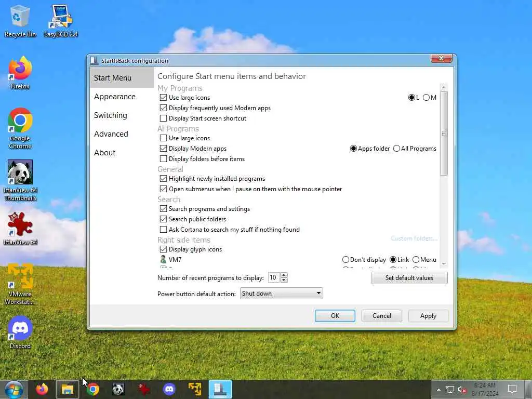532x399 pixels.
Task: Launch Firefox from the taskbar
Action: click(x=42, y=390)
